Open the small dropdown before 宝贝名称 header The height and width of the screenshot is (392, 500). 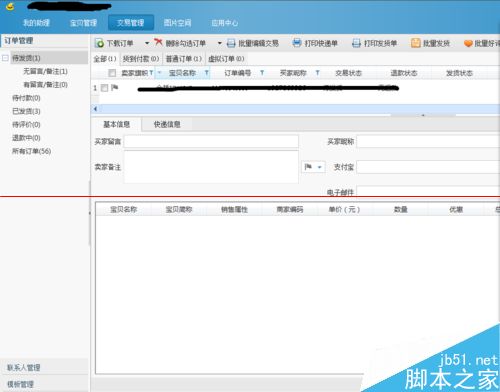point(159,73)
